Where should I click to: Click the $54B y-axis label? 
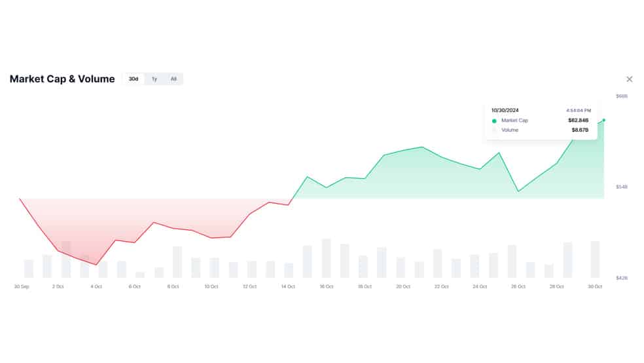[622, 187]
